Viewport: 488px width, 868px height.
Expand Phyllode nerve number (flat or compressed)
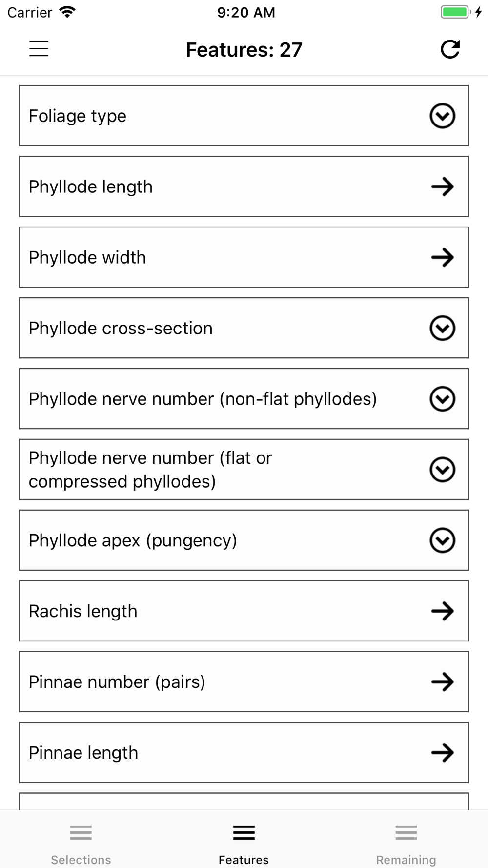click(x=443, y=470)
